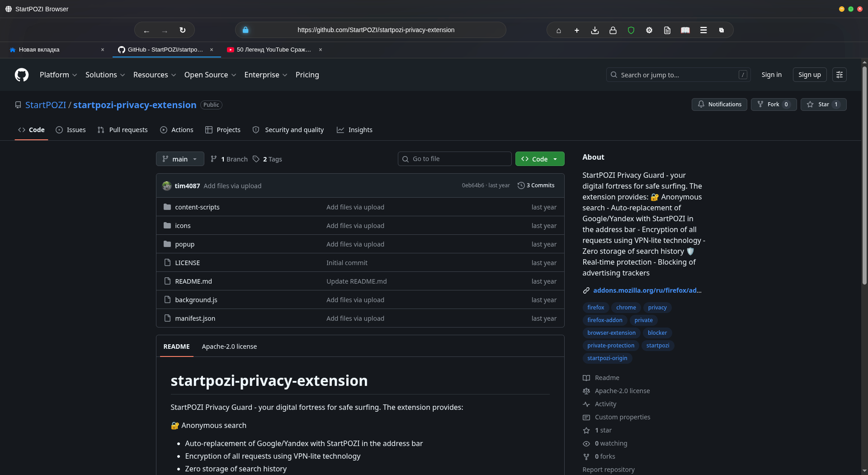Switch to the Apache-2.0 license tab
Image resolution: width=868 pixels, height=475 pixels.
pyautogui.click(x=229, y=347)
